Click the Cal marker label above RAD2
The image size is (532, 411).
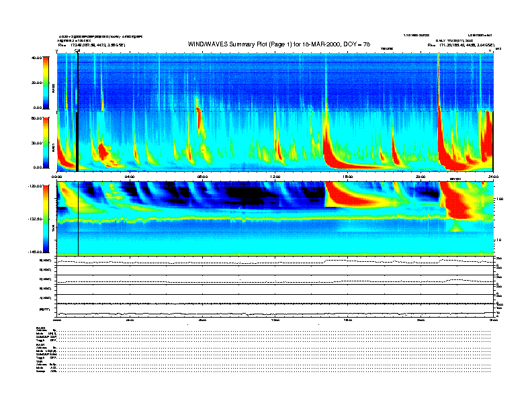point(77,51)
